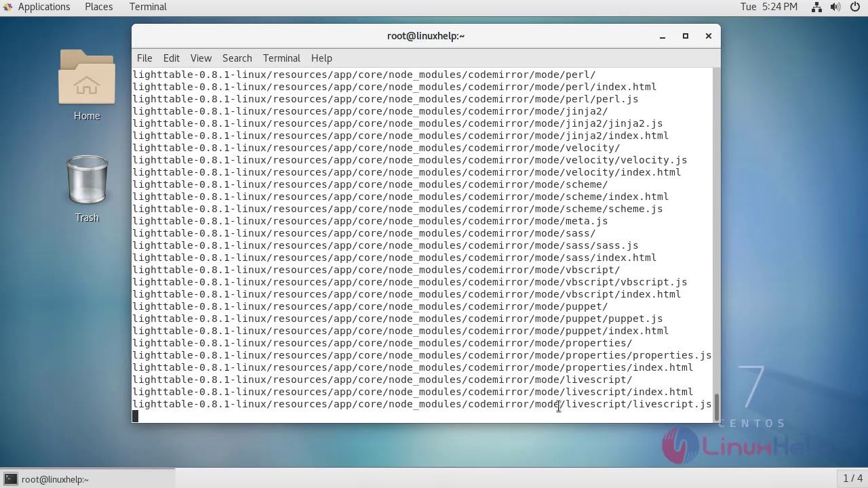Click the line ending in sass/sass.js
Image resolution: width=868 pixels, height=488 pixels.
click(x=385, y=245)
